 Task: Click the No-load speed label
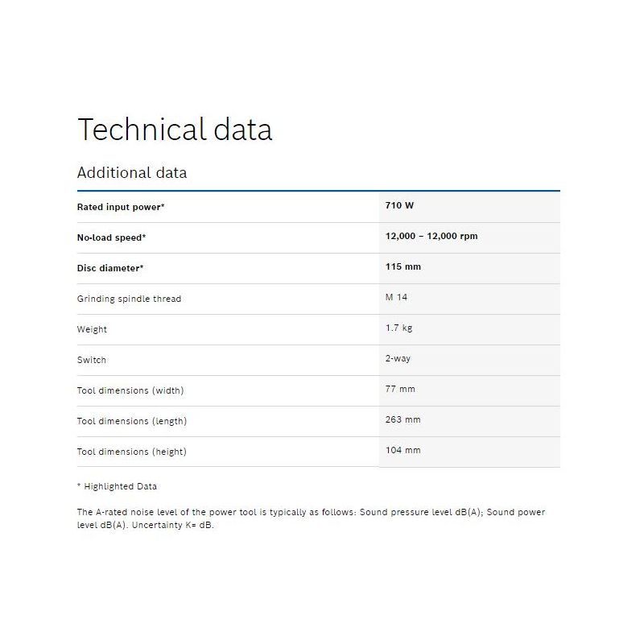coord(111,237)
